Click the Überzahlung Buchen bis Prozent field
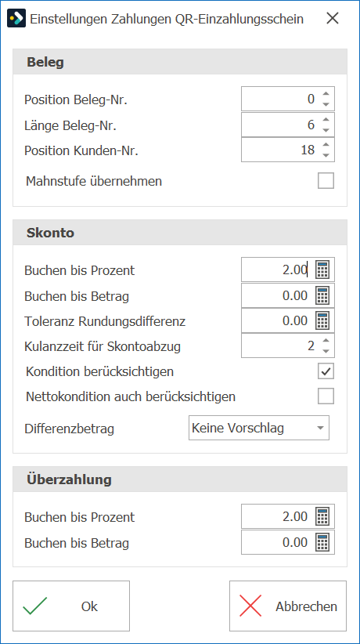The width and height of the screenshot is (360, 644). point(288,516)
